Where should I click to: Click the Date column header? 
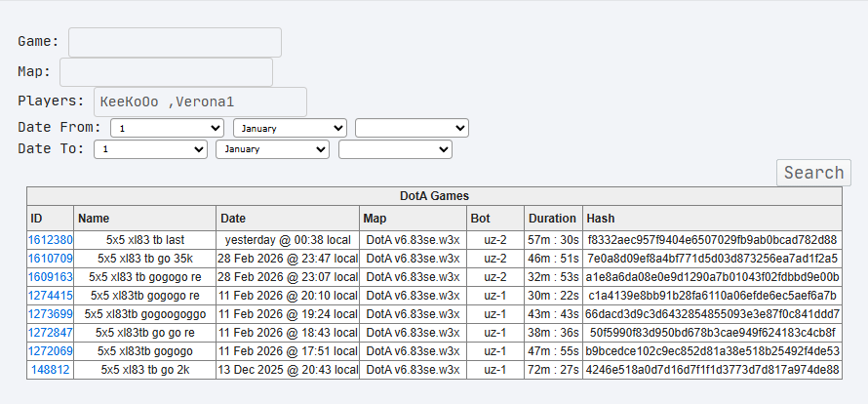coord(233,219)
